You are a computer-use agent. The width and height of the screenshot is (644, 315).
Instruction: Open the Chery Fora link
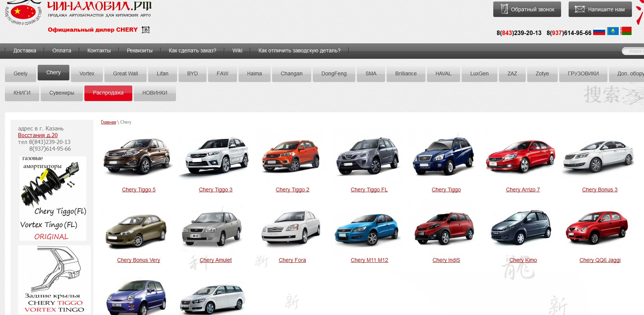[292, 260]
